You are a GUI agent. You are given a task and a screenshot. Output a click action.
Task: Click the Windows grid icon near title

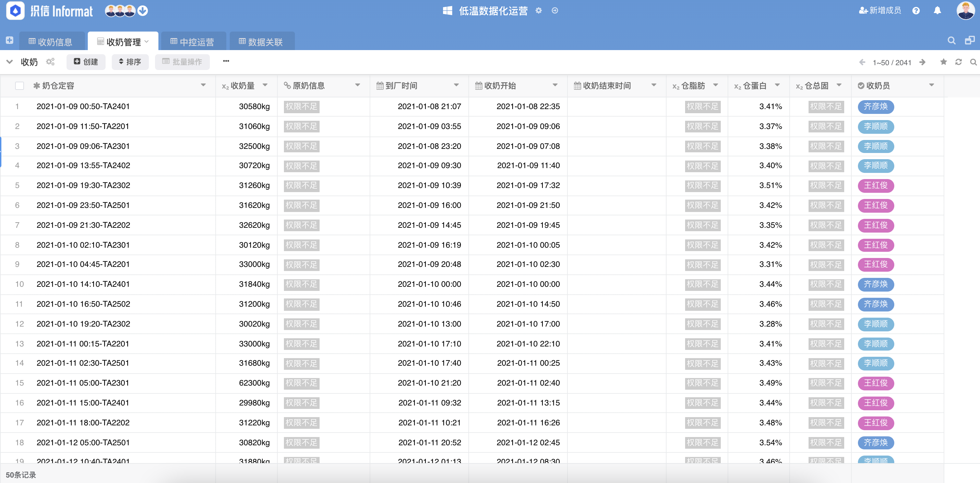448,11
